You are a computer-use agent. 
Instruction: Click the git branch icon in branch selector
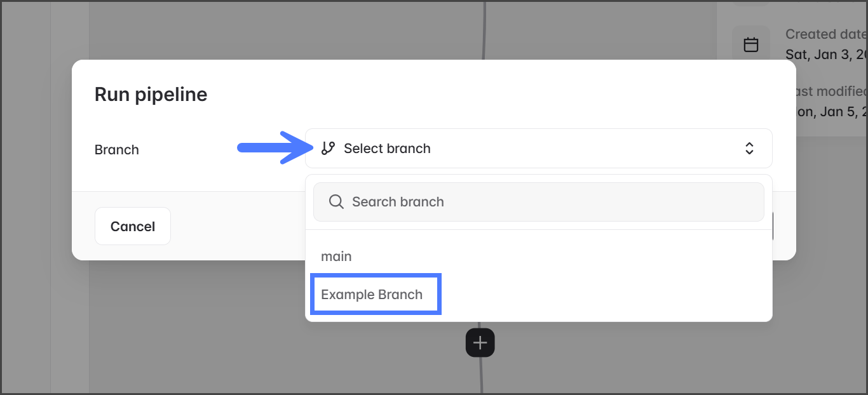pyautogui.click(x=328, y=149)
